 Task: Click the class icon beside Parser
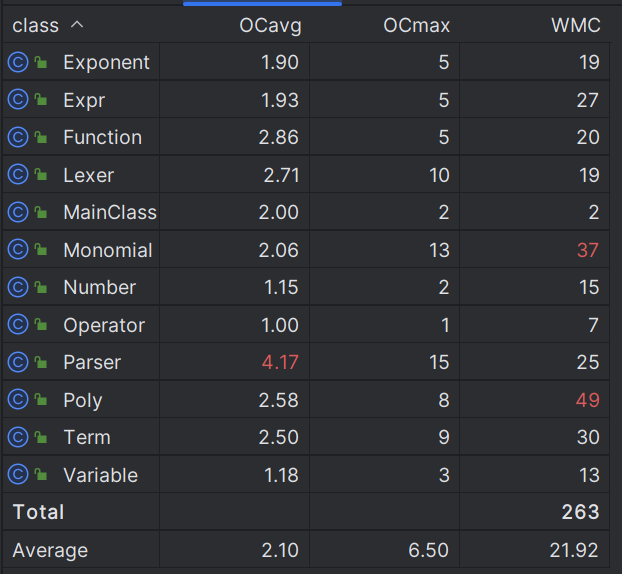click(18, 362)
